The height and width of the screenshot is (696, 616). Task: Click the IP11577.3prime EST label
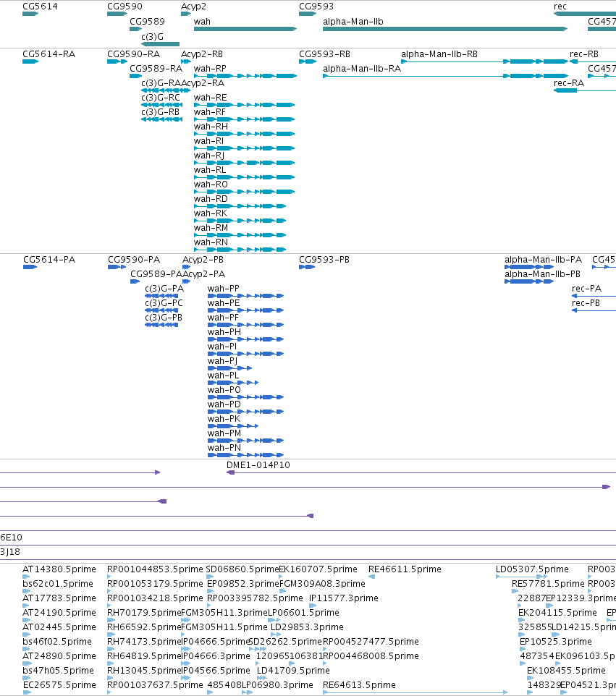[344, 598]
